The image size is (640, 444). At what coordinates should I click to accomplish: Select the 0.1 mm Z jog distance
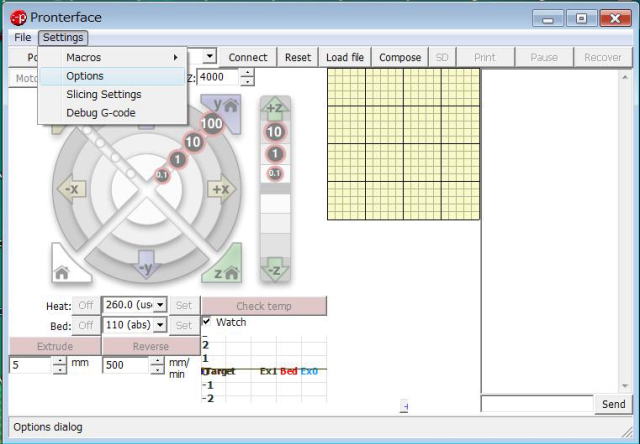[275, 173]
